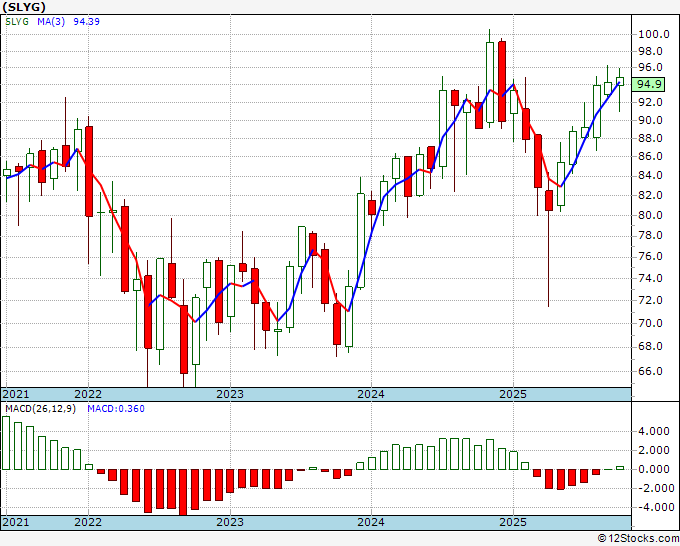Click the 2.000 MACD axis label

(654, 451)
